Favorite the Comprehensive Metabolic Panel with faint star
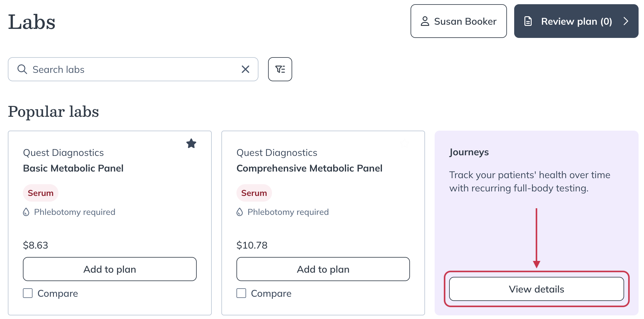This screenshot has width=644, height=319. point(405,144)
